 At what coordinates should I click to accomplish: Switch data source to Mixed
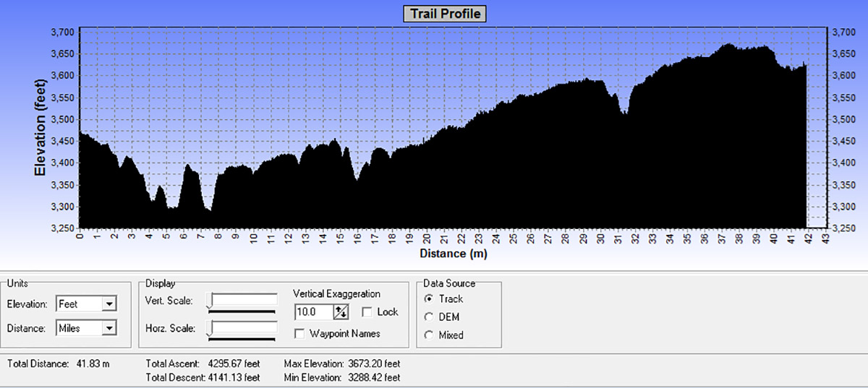coord(429,335)
